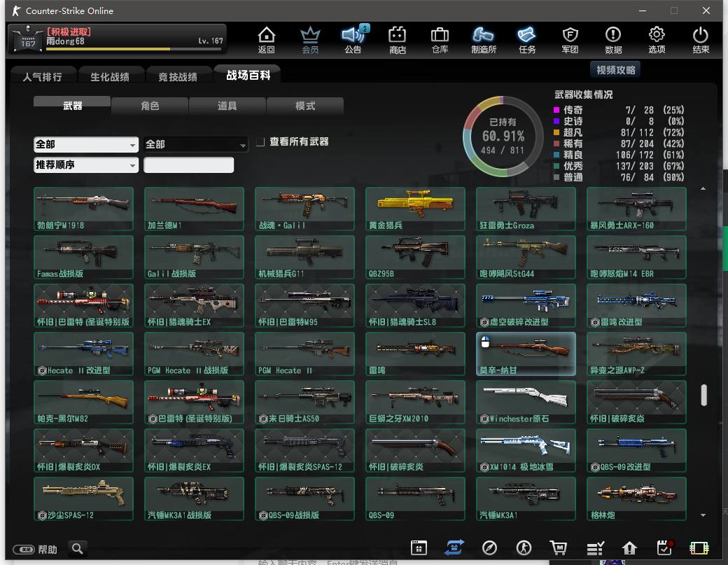Click the weapon list scroll-up arrow
This screenshot has height=565, width=728.
703,188
